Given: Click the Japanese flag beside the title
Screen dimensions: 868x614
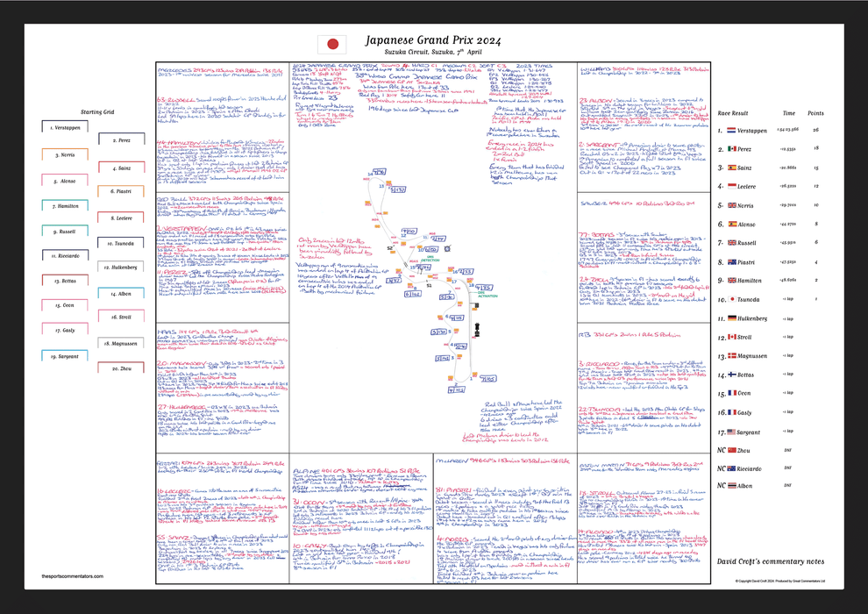Looking at the screenshot, I should (331, 44).
